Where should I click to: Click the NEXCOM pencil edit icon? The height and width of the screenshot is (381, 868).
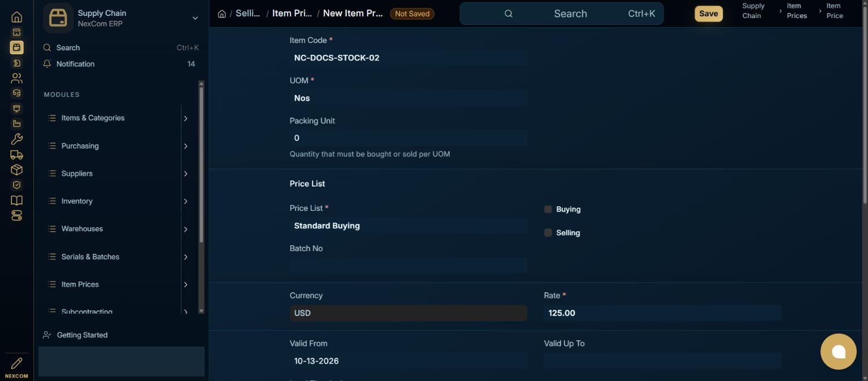(x=16, y=363)
